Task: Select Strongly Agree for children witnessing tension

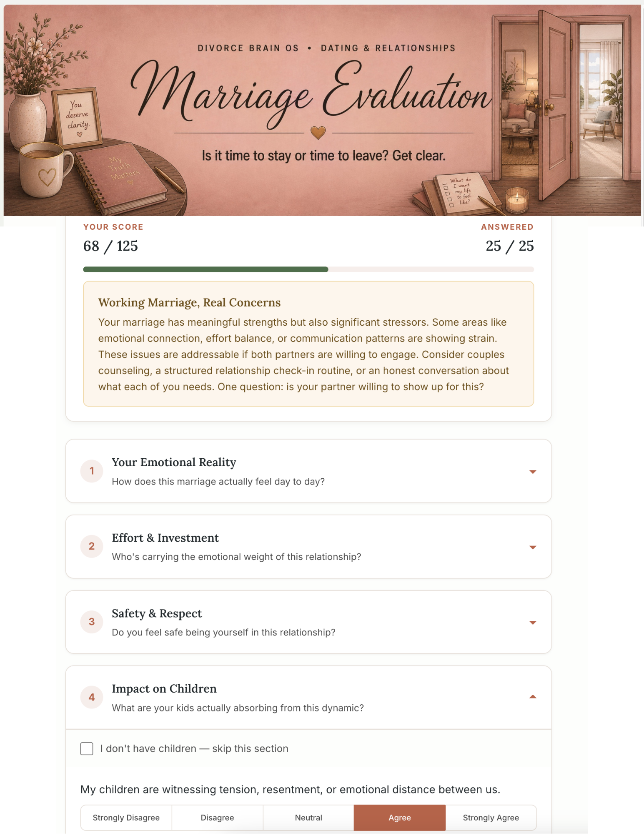Action: [491, 818]
